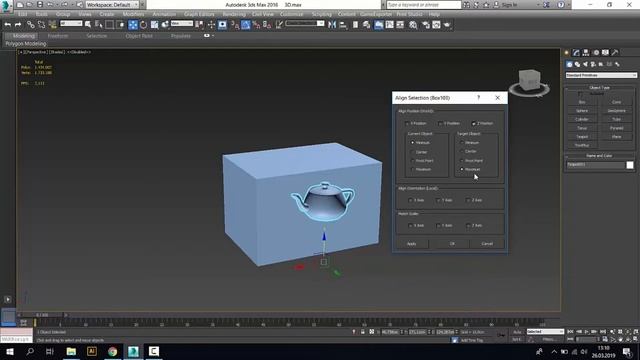Viewport: 640px width, 360px height.
Task: Open Render Setup icon
Action: pos(425,25)
